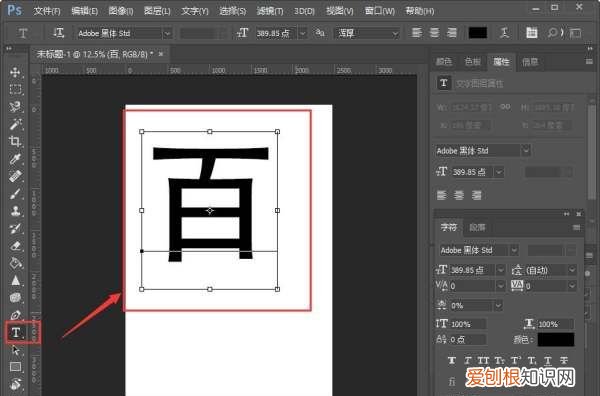Select the Lasso tool
The height and width of the screenshot is (396, 600).
click(x=15, y=107)
